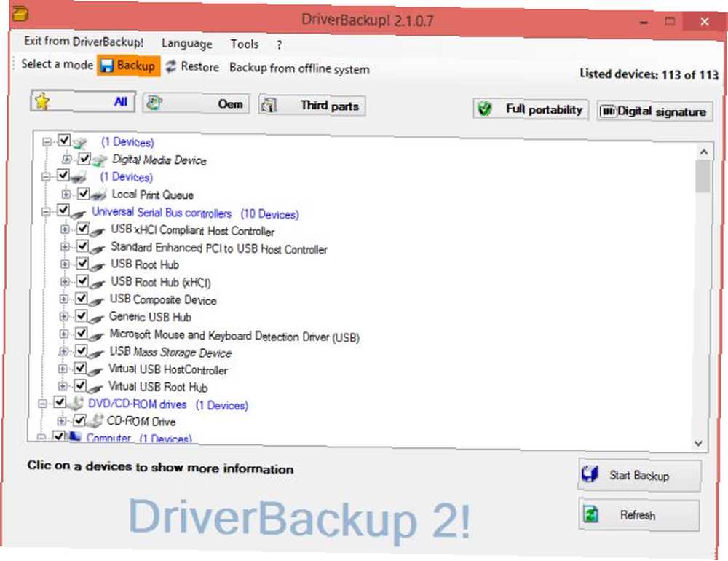Click the Generic USB Hub device icon
Image resolution: width=728 pixels, height=561 pixels.
[95, 318]
